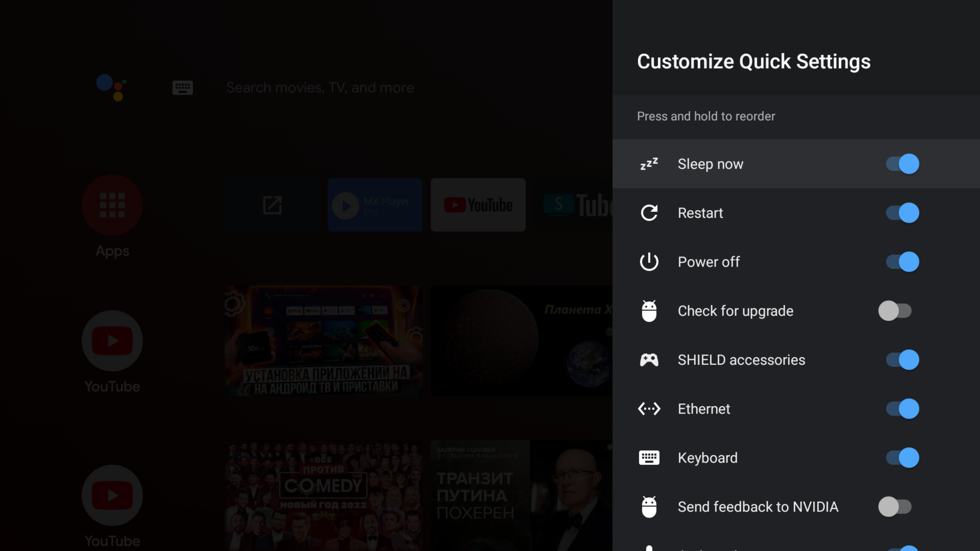
Task: Open the Android TV apps install video thumbnail
Action: click(323, 341)
